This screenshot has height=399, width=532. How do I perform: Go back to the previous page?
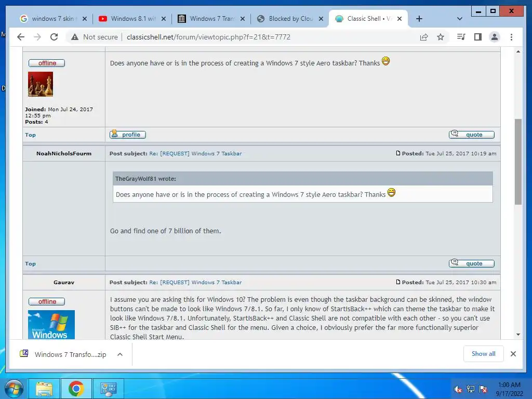click(x=21, y=37)
